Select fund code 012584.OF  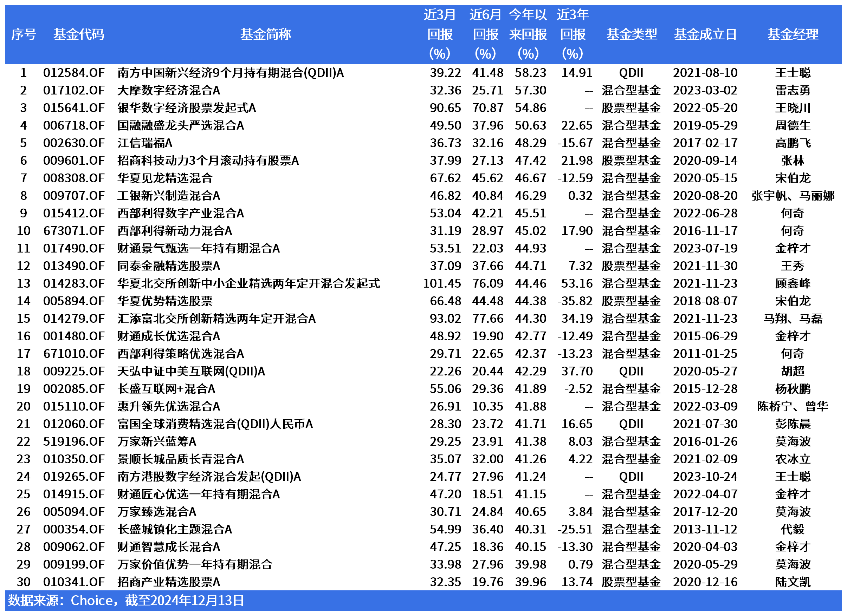coord(74,73)
